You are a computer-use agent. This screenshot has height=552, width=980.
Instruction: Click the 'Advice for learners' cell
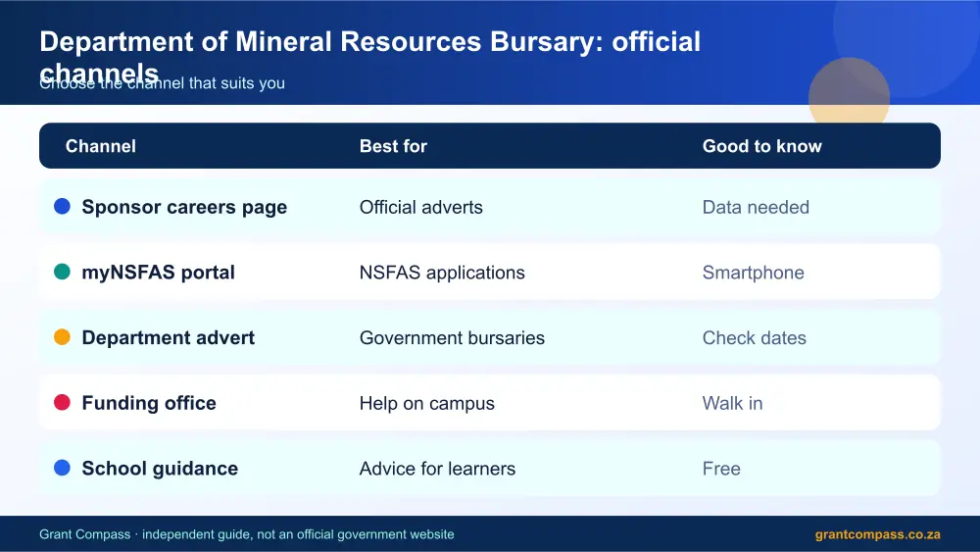(437, 469)
